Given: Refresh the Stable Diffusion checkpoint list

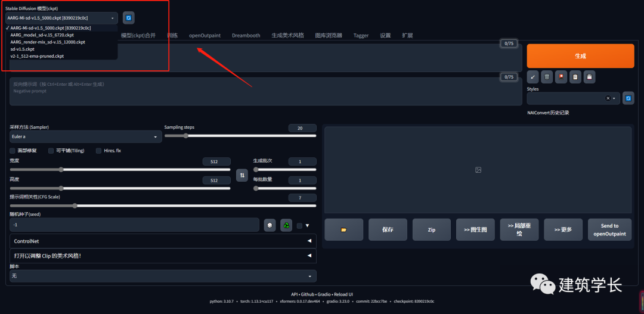Looking at the screenshot, I should pos(129,18).
